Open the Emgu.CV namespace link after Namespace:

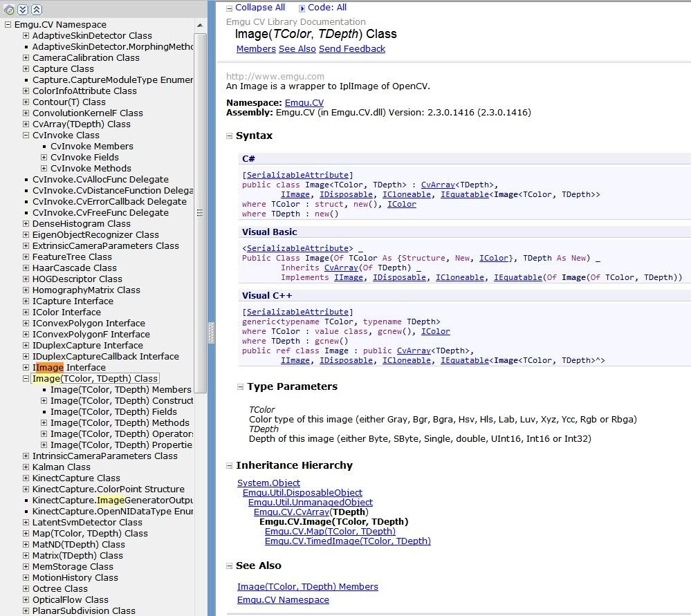(x=304, y=102)
